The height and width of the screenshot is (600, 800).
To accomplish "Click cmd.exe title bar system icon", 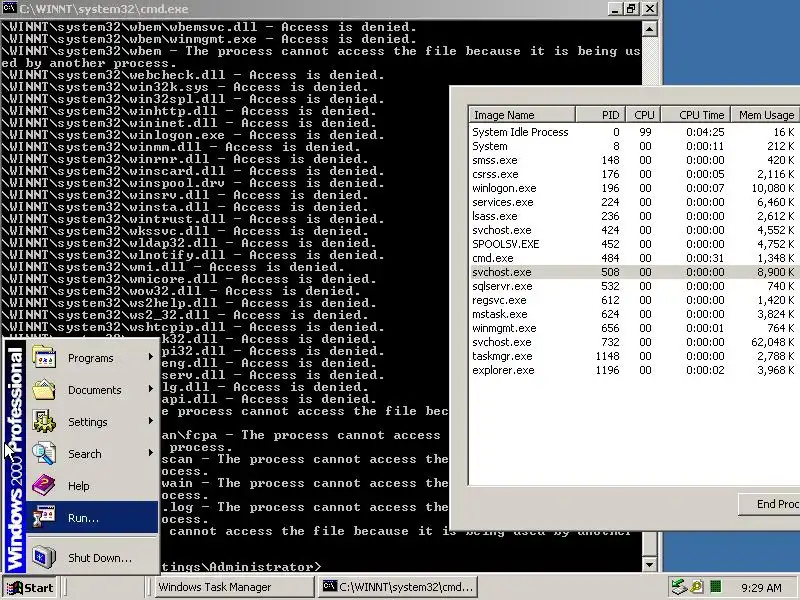I will point(9,9).
